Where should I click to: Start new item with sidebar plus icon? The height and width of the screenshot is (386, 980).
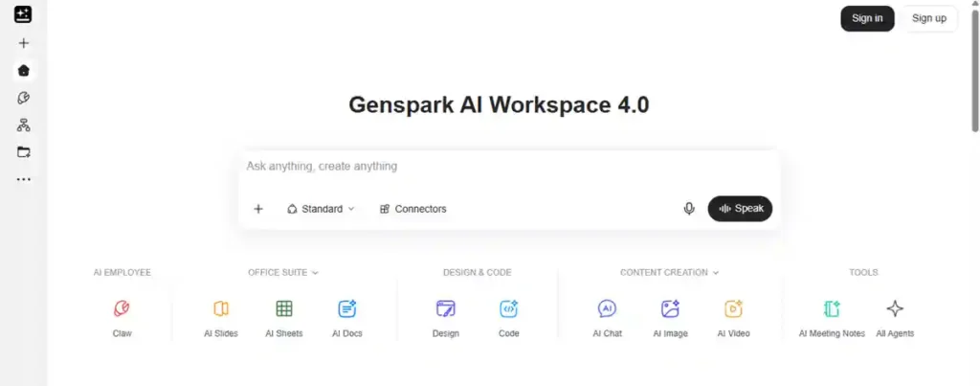coord(24,43)
